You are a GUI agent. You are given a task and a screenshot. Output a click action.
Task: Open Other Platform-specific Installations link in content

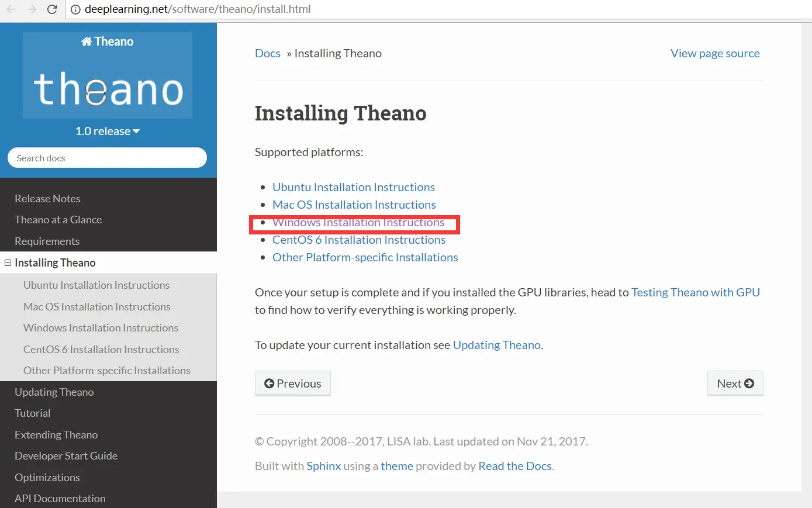(x=365, y=257)
